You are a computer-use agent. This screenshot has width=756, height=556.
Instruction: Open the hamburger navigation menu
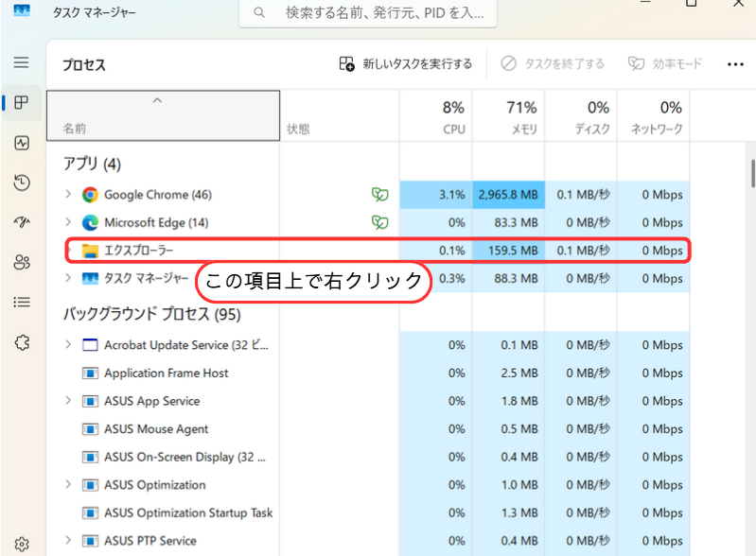22,62
